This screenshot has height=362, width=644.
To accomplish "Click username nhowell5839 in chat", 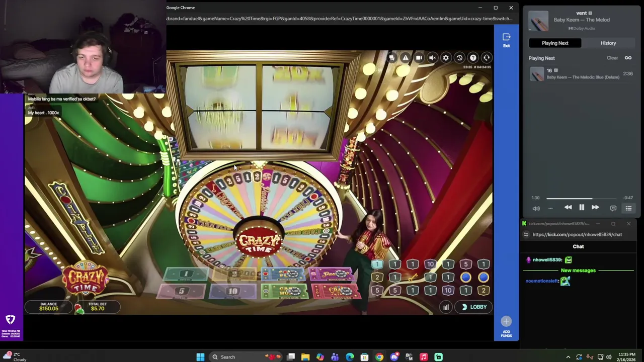I will 547,260.
